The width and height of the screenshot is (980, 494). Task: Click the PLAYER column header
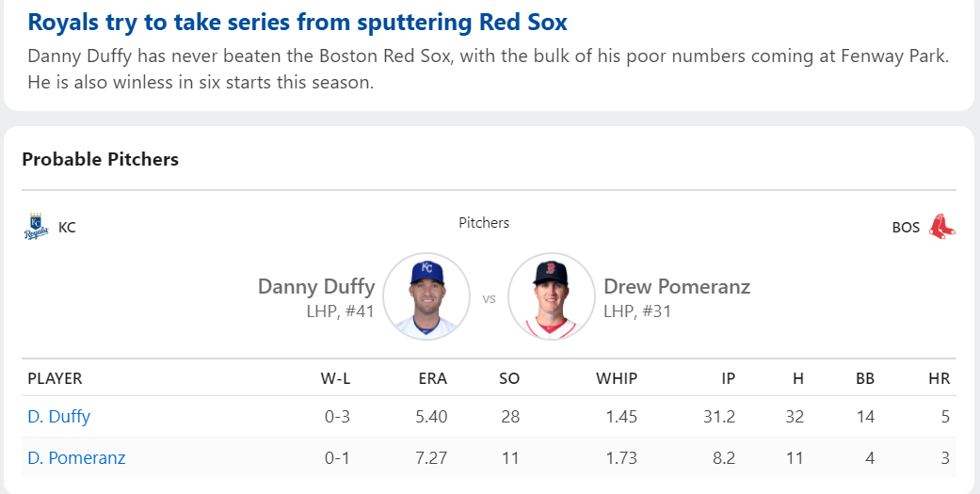coord(55,379)
